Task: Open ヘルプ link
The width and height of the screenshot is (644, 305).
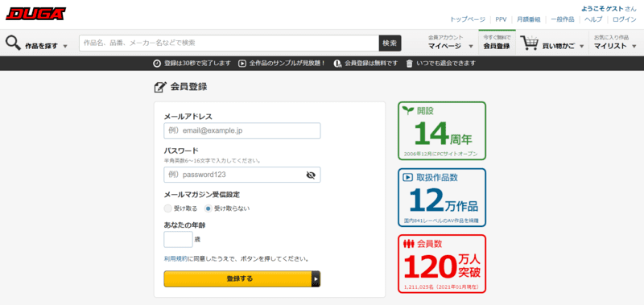Action: pos(593,19)
